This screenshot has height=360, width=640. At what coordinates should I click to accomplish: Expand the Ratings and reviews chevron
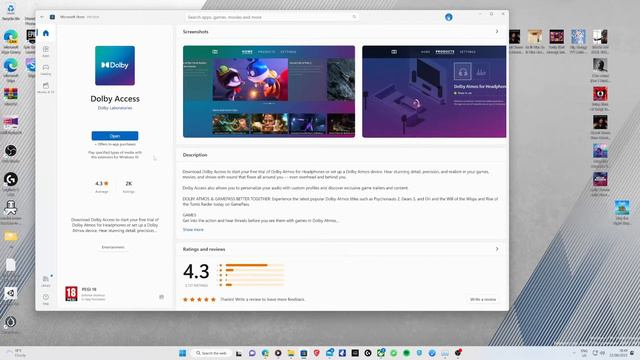(497, 249)
